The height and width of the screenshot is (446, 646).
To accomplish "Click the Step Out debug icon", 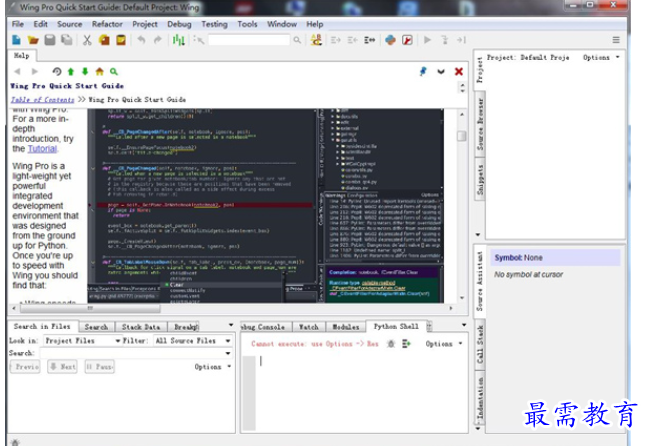I will tap(461, 40).
